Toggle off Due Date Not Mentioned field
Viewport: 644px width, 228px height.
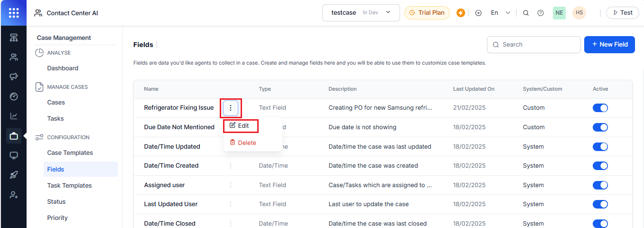point(600,127)
